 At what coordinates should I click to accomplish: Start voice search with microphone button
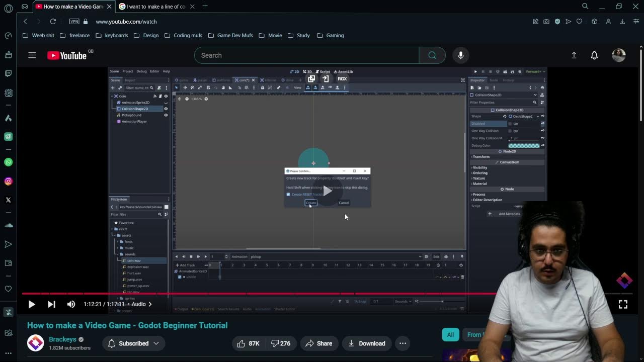(x=461, y=55)
